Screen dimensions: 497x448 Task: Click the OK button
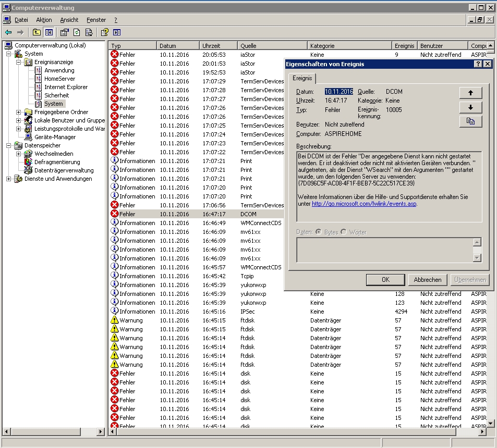pyautogui.click(x=385, y=280)
